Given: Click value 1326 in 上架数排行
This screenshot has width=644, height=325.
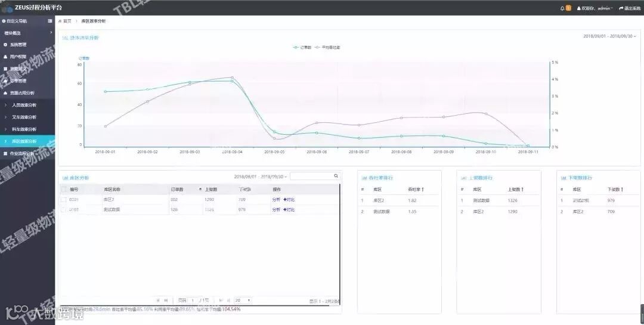Looking at the screenshot, I should click(x=513, y=200).
